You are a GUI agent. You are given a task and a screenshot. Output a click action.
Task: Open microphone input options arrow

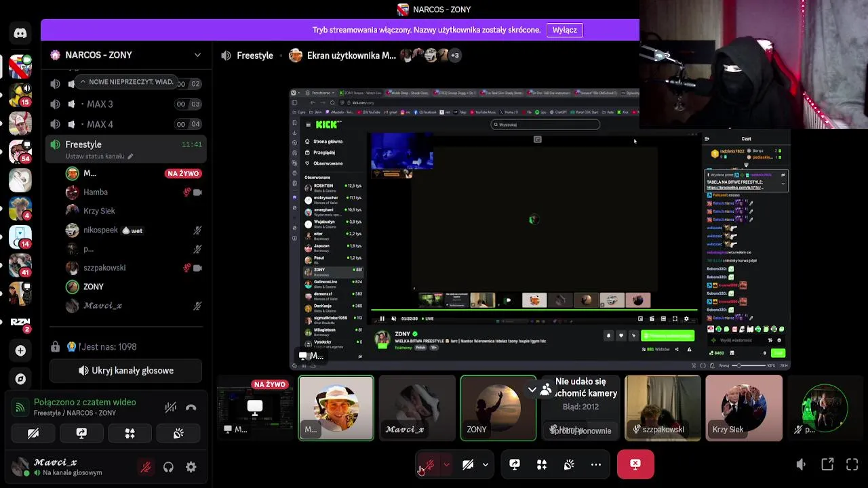coord(446,465)
